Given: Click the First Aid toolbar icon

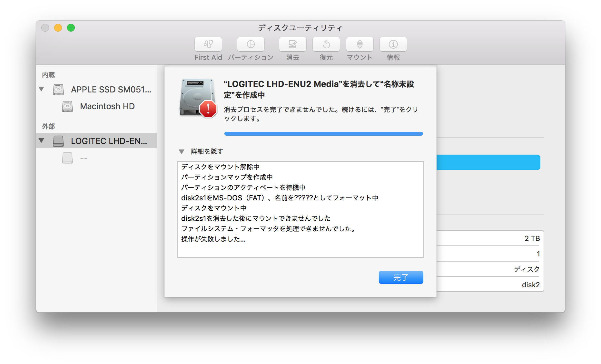Looking at the screenshot, I should (x=208, y=44).
